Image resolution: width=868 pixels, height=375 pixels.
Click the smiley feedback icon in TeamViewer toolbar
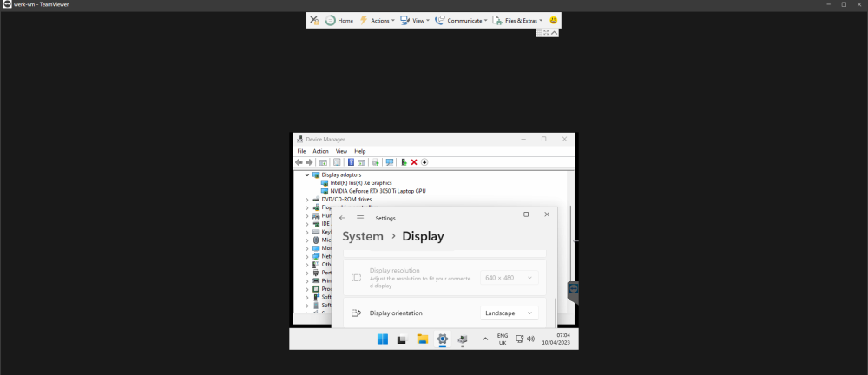point(553,21)
